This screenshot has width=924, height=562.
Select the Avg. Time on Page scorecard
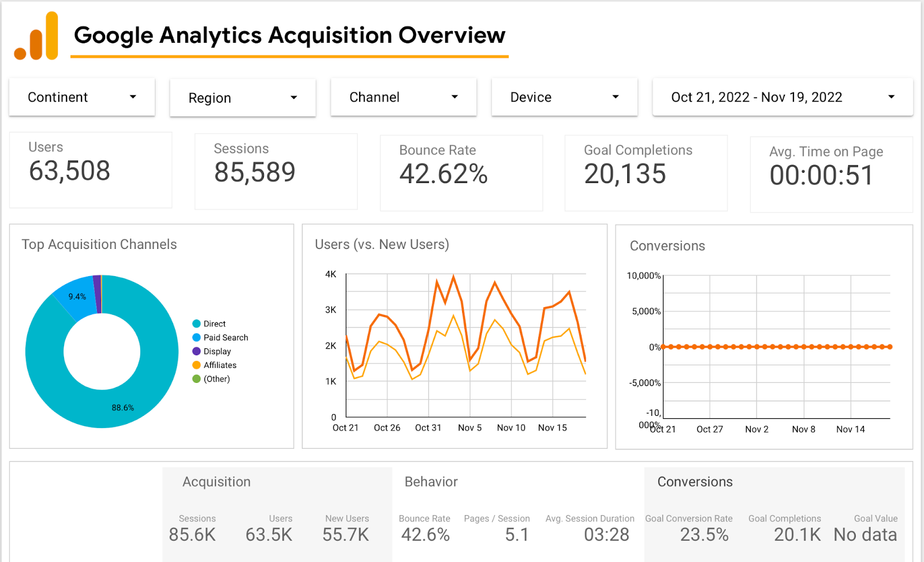(831, 174)
